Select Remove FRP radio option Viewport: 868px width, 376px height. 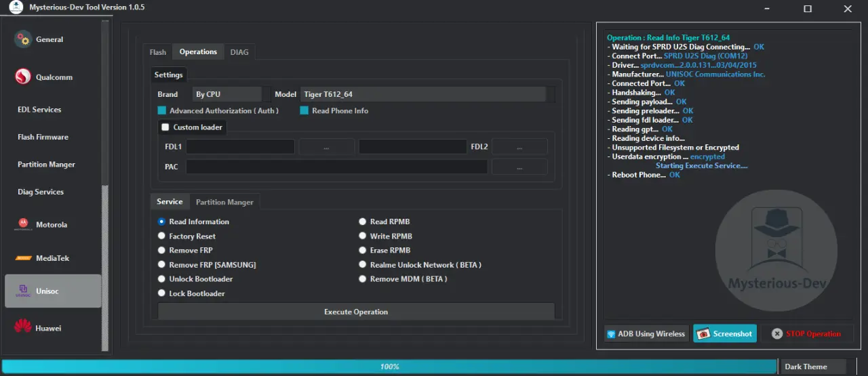161,251
